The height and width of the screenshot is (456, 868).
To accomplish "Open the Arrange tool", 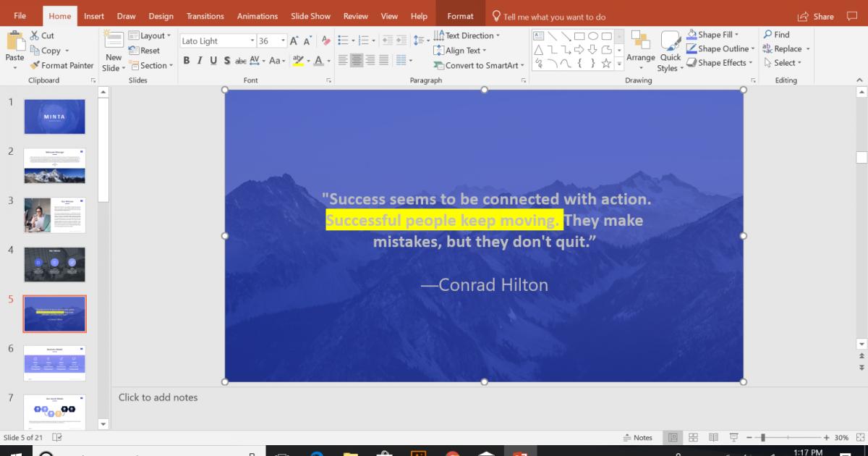I will (639, 49).
